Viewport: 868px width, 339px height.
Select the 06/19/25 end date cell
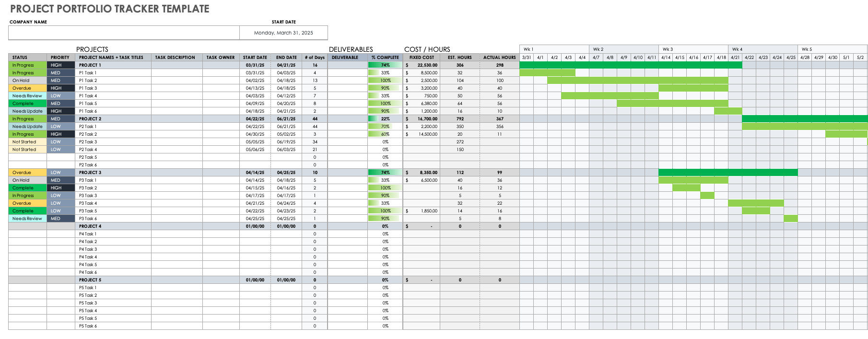point(286,142)
